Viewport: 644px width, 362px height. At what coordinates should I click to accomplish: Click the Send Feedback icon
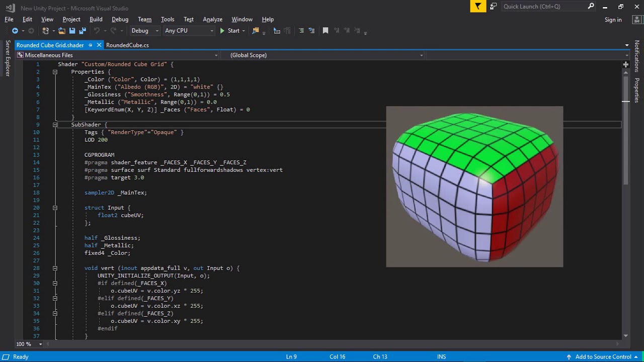click(493, 6)
